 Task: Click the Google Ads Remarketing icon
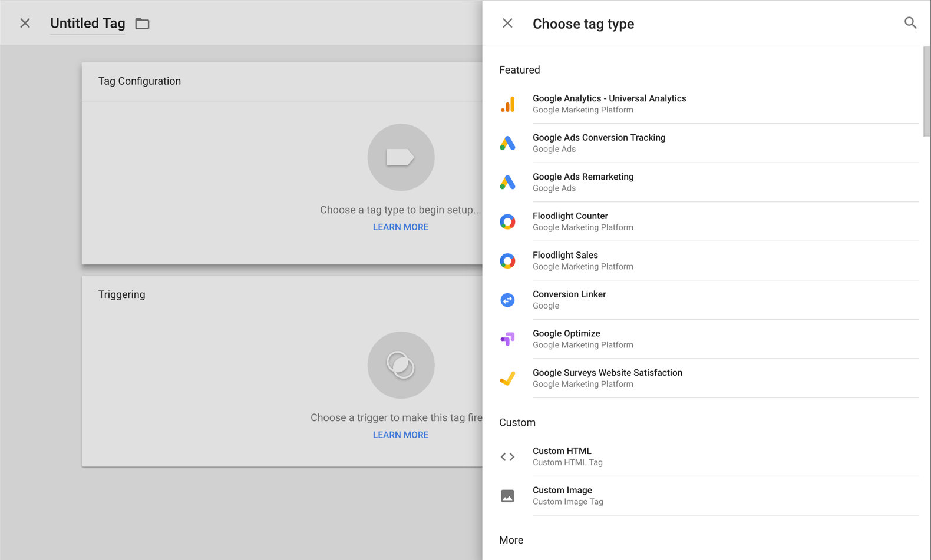pos(507,183)
